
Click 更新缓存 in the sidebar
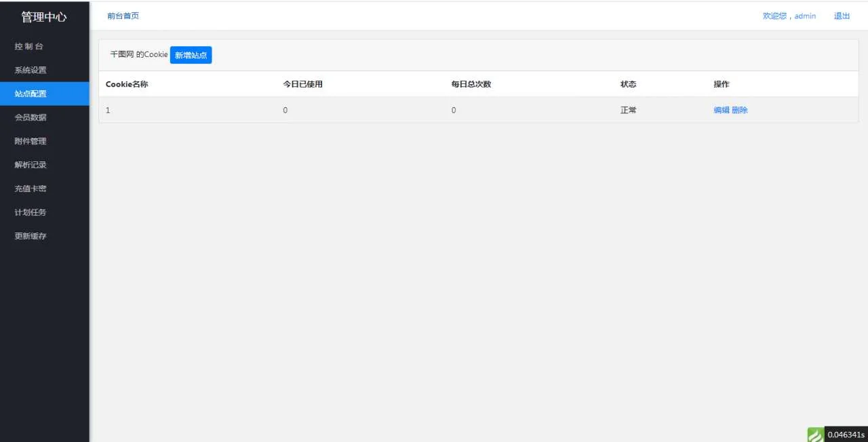tap(31, 237)
